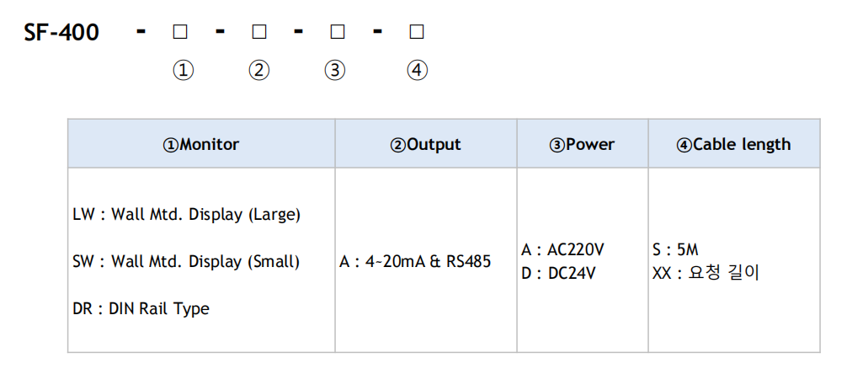Click the DR DIN Rail Type entry
Image resolution: width=868 pixels, height=374 pixels.
pyautogui.click(x=141, y=308)
